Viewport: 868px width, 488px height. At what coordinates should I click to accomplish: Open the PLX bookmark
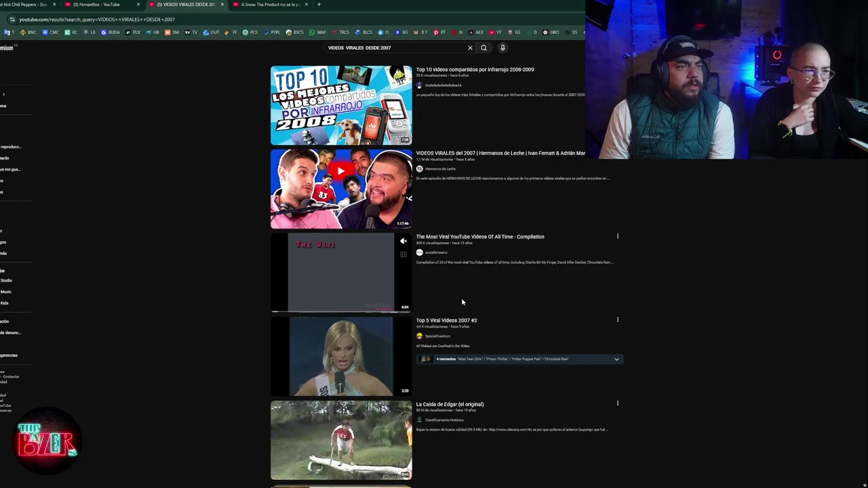[132, 32]
